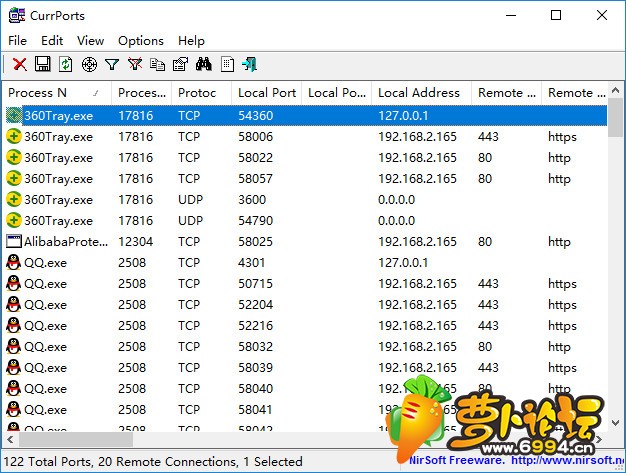Select the QQ.exe row with port 50715
The image size is (626, 473).
tap(306, 283)
